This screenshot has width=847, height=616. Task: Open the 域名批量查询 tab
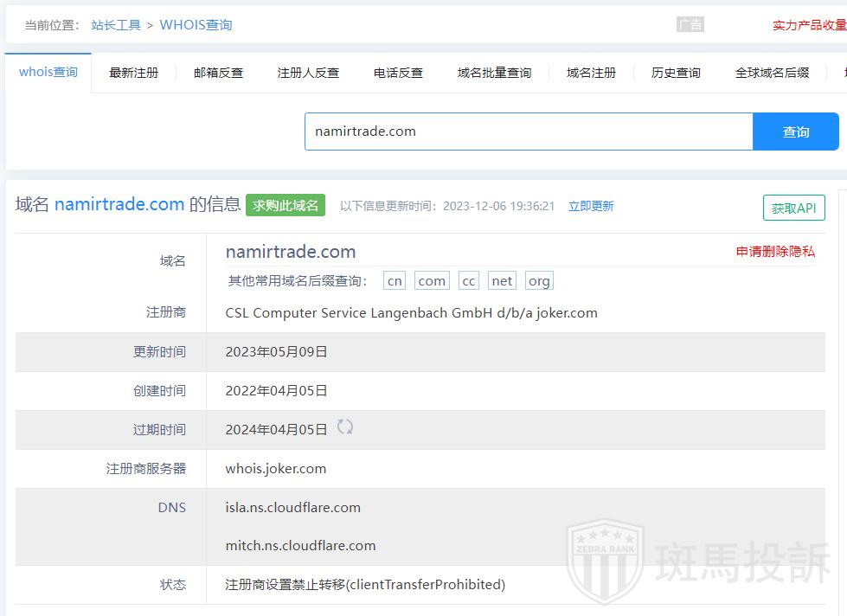click(494, 74)
